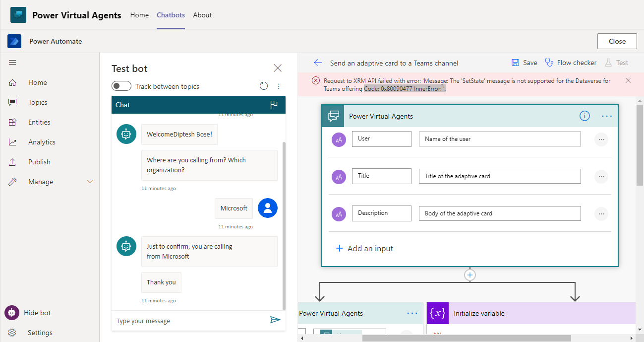Click the User name field
The width and height of the screenshot is (644, 342).
coord(382,139)
